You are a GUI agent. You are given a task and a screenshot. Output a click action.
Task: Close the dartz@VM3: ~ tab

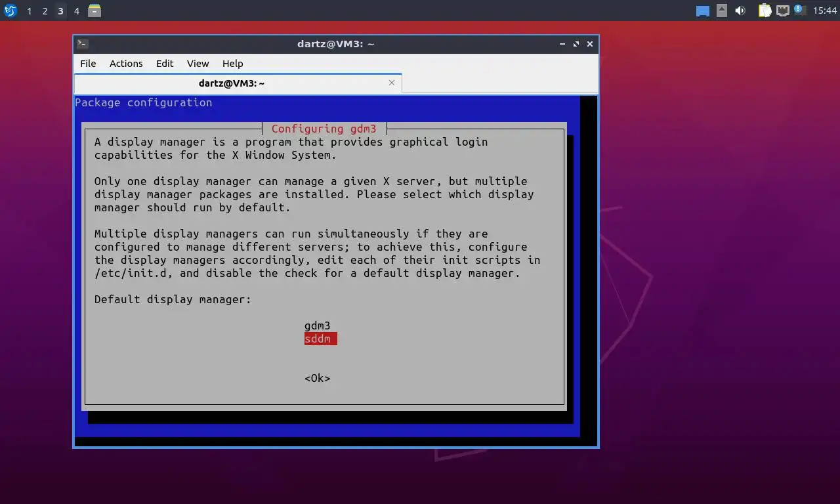point(392,83)
